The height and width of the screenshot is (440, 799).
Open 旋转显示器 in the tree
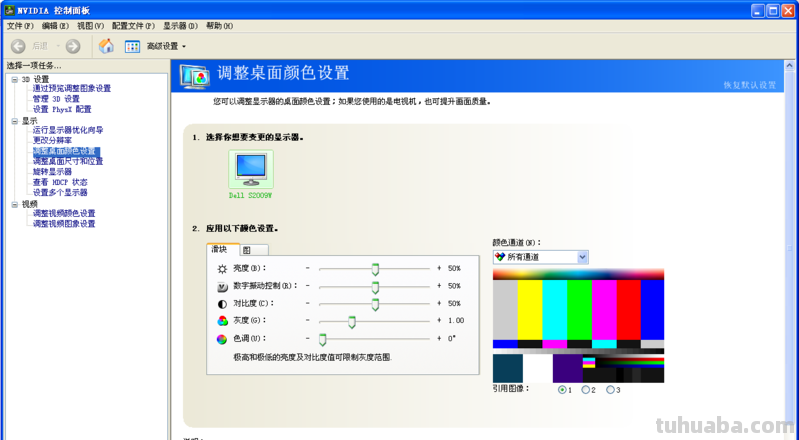[x=52, y=172]
